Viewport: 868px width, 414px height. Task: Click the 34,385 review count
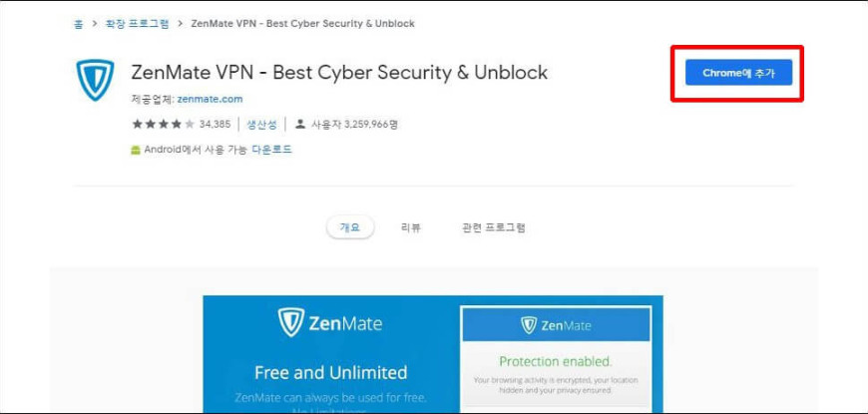215,124
